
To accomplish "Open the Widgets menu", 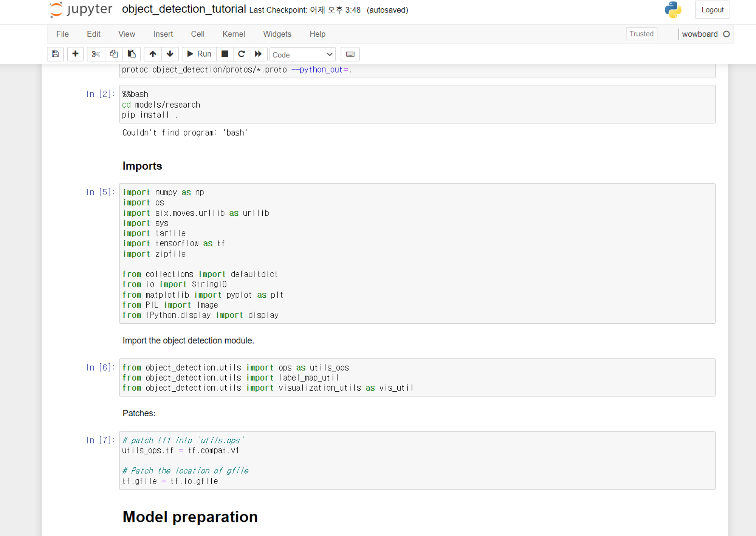I will (277, 34).
